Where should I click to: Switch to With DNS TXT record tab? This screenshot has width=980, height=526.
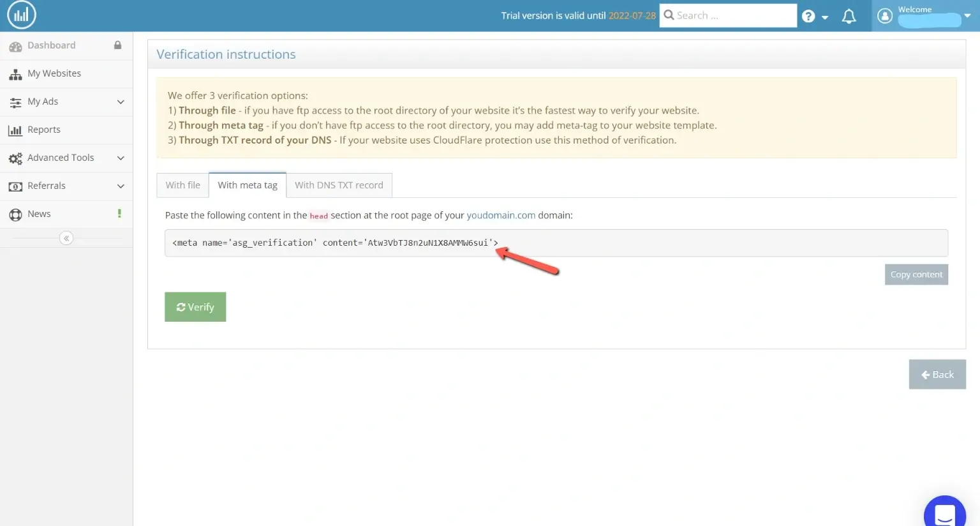339,185
